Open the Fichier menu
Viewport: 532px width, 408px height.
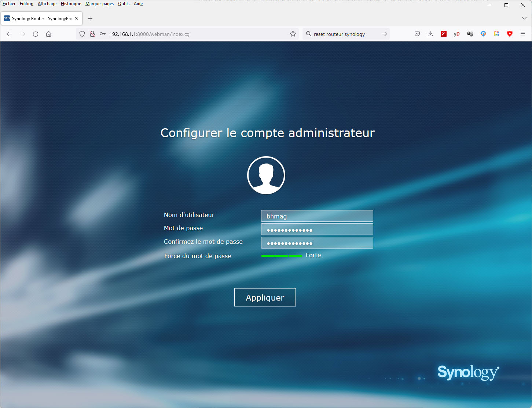click(x=9, y=4)
